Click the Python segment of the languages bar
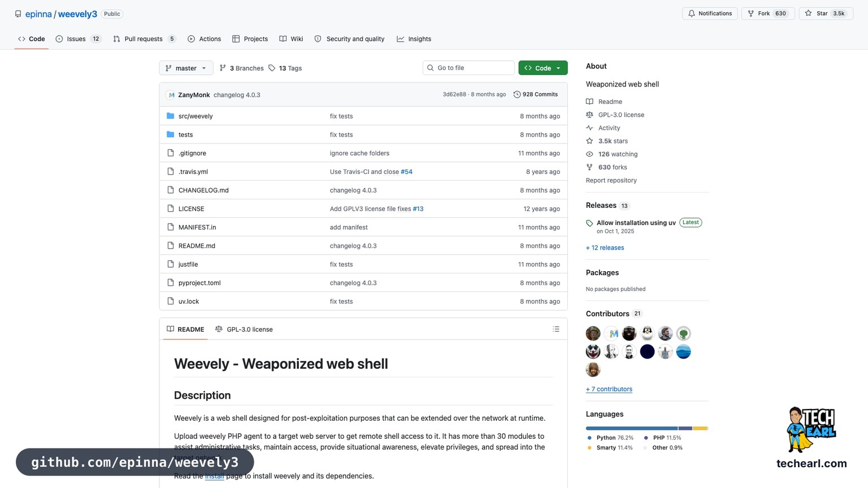The width and height of the screenshot is (868, 488). click(632, 428)
